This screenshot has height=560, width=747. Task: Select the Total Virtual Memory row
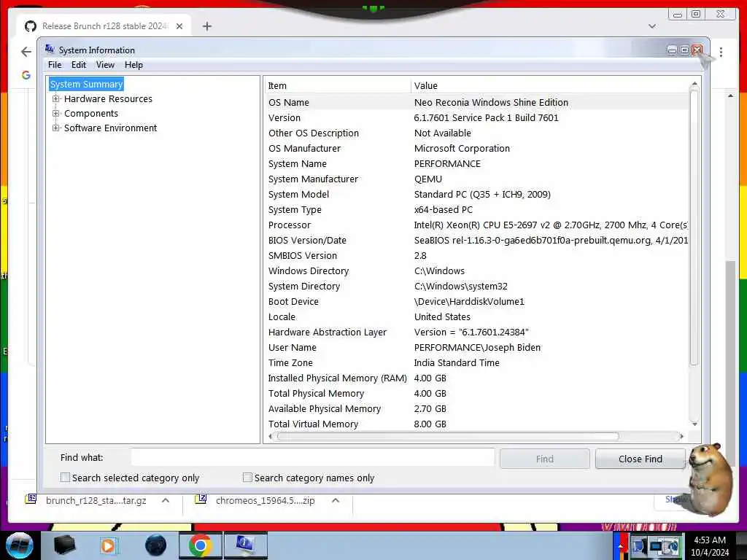(476, 424)
